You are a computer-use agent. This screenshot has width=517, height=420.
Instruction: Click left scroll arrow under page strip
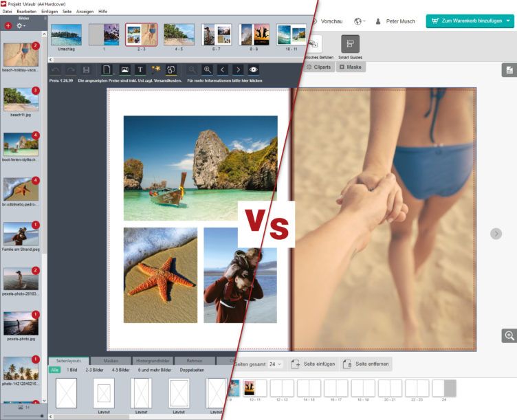click(x=50, y=60)
